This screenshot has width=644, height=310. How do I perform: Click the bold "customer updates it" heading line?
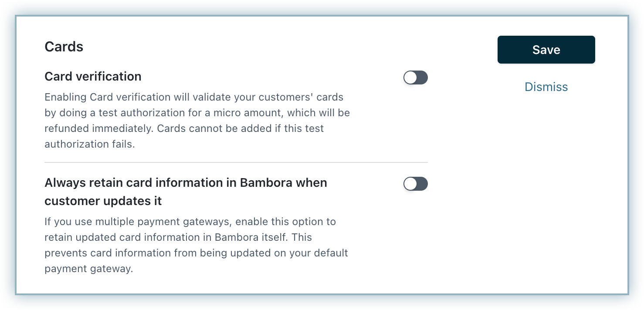(x=103, y=201)
